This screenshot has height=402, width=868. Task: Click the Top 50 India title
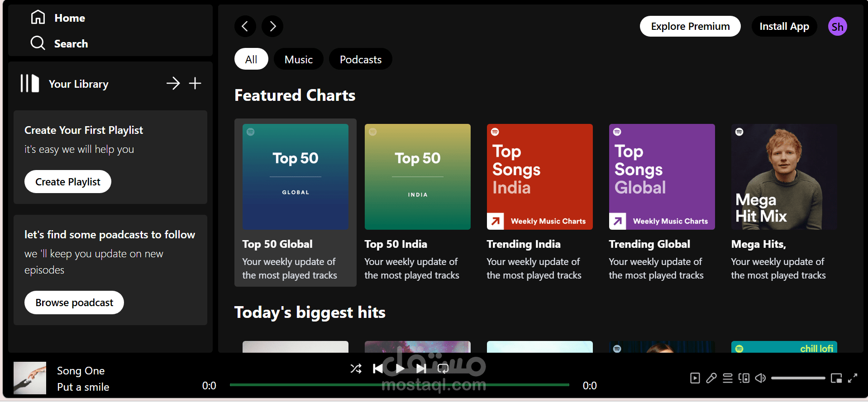[396, 244]
